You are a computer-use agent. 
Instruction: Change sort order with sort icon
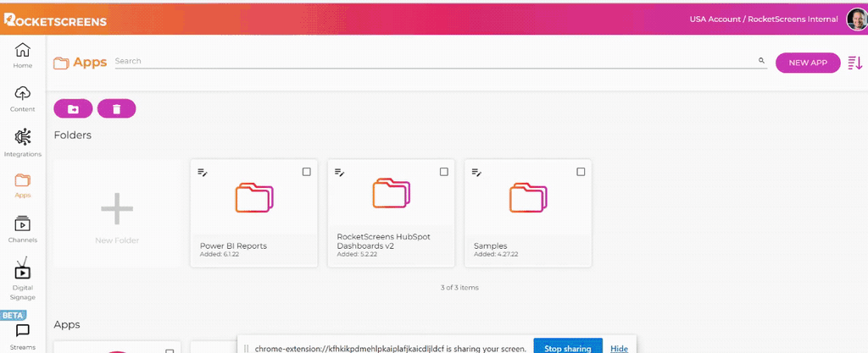click(x=854, y=63)
